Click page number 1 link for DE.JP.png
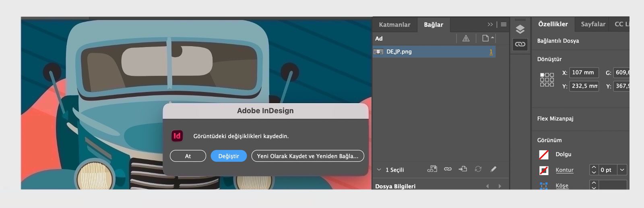Image resolution: width=644 pixels, height=208 pixels. point(491,52)
